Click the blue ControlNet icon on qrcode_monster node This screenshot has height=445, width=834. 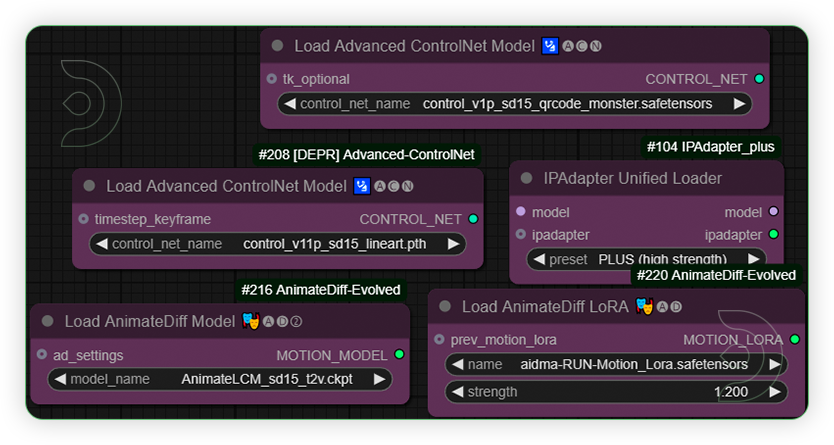tap(550, 46)
